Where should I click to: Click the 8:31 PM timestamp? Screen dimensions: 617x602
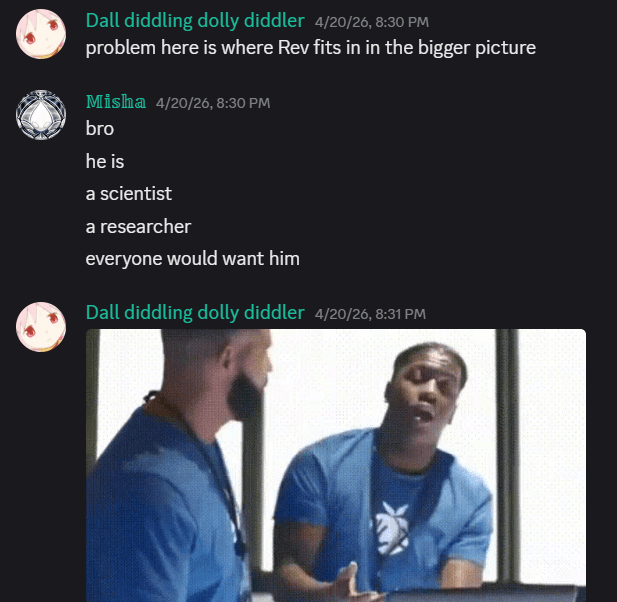pyautogui.click(x=370, y=314)
